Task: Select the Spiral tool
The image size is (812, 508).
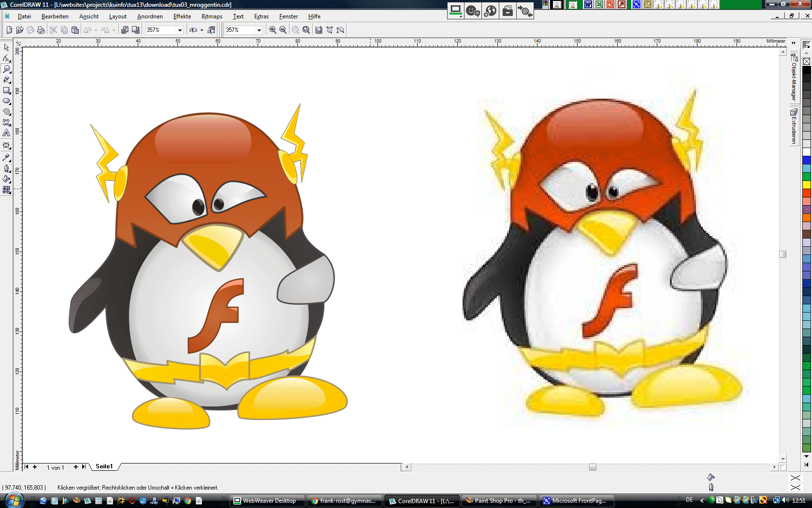Action: 6,112
